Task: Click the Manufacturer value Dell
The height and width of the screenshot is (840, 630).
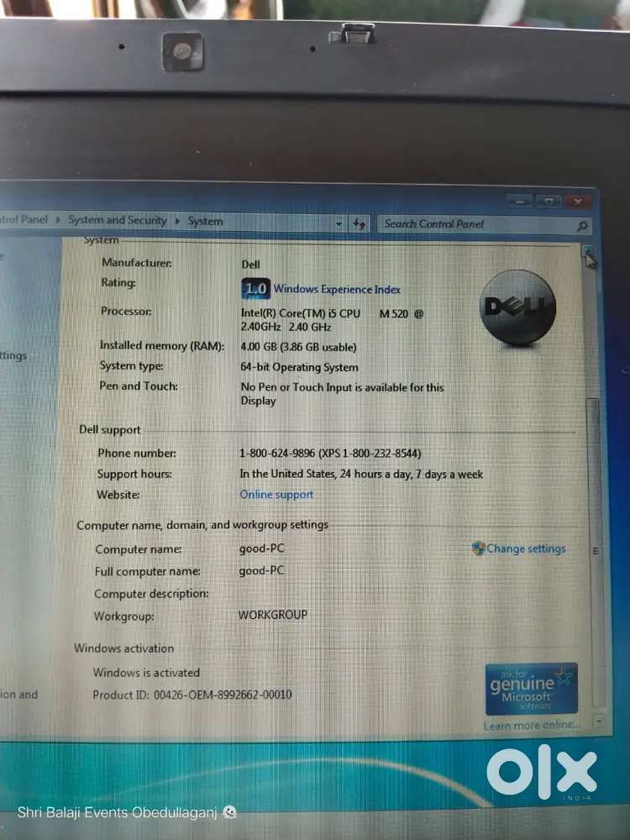Action: [x=250, y=264]
